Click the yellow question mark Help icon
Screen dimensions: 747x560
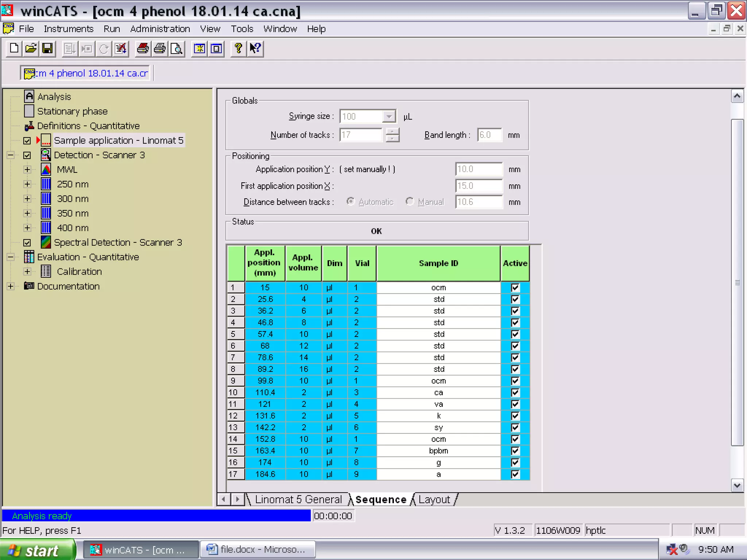point(238,48)
